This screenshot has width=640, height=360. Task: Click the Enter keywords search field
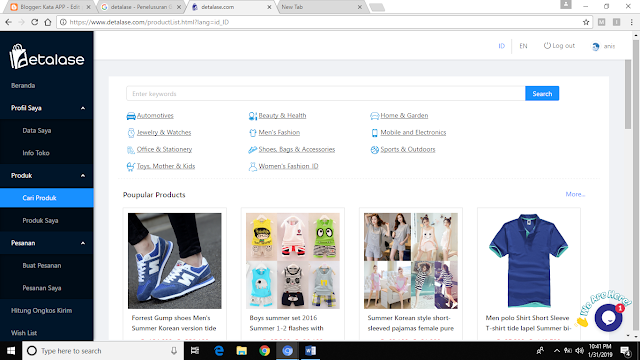click(326, 93)
